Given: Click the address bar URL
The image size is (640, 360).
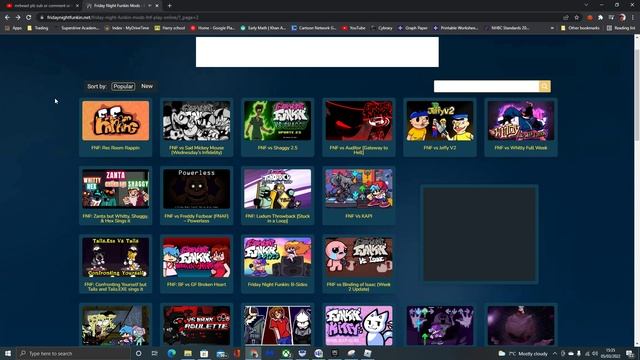Looking at the screenshot, I should [122, 18].
